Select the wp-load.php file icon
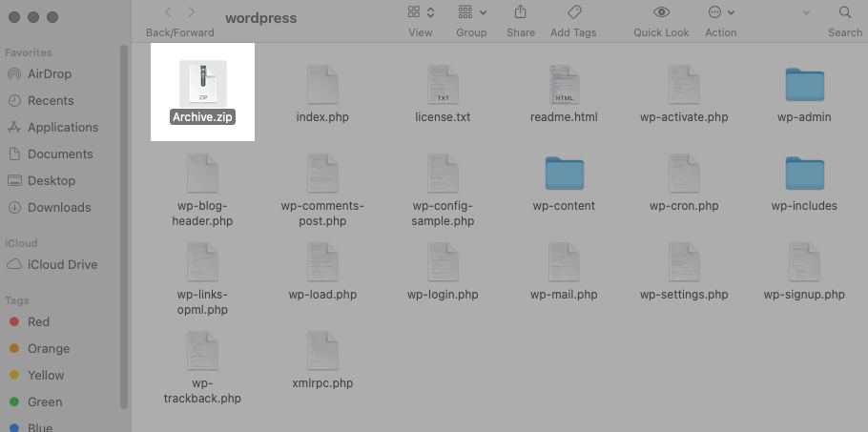868x432 pixels. click(322, 261)
